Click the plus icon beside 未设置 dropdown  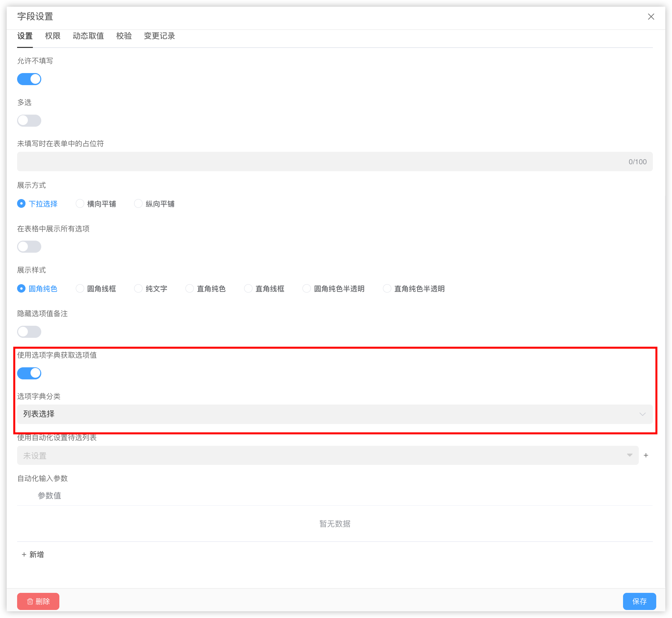coord(646,455)
